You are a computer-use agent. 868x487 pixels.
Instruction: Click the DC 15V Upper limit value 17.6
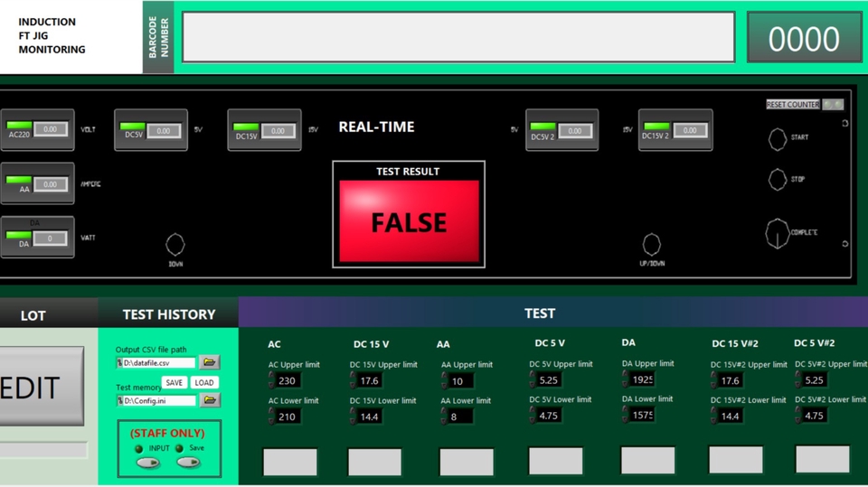[x=370, y=380]
